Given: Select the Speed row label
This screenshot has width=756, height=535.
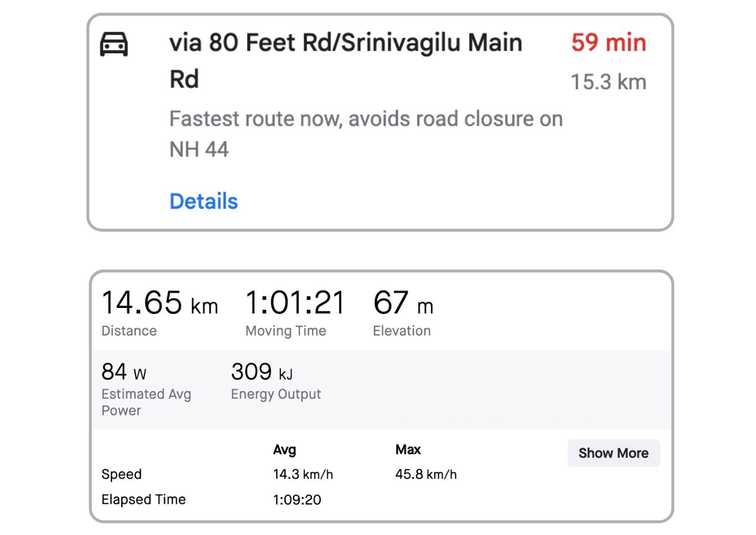Looking at the screenshot, I should [121, 474].
